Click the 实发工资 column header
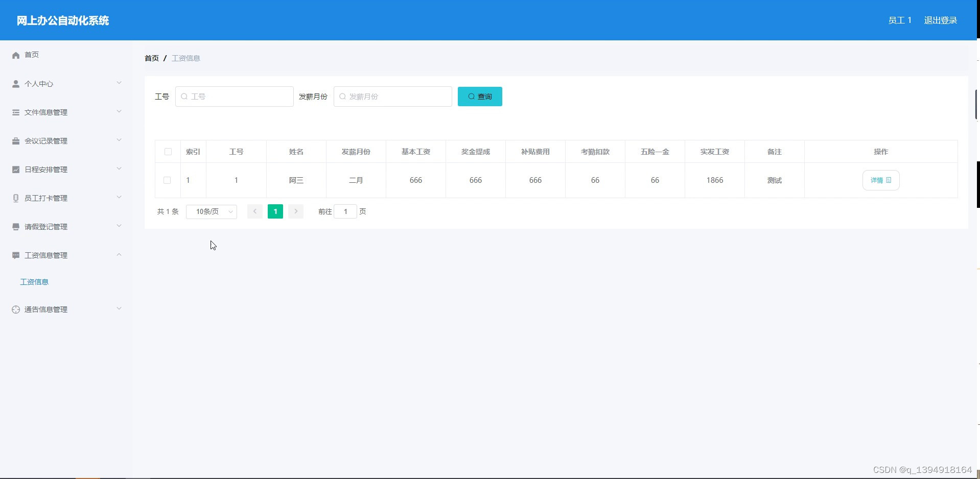The height and width of the screenshot is (479, 980). tap(715, 152)
